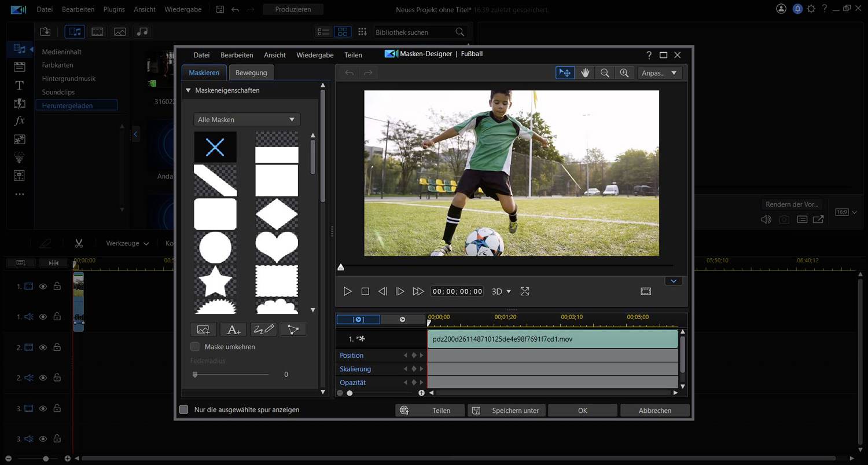The height and width of the screenshot is (465, 868).
Task: Activate the hand pan tool in Masken-Designer
Action: [x=585, y=72]
